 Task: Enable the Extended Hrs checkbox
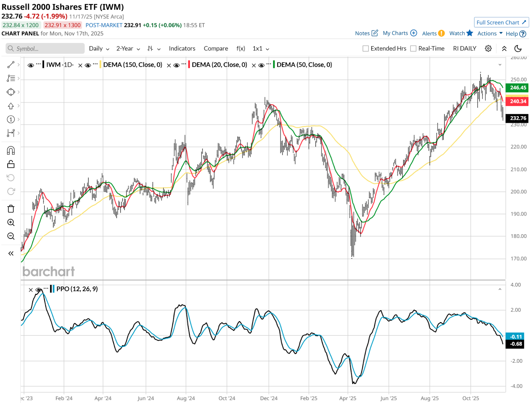pos(366,49)
